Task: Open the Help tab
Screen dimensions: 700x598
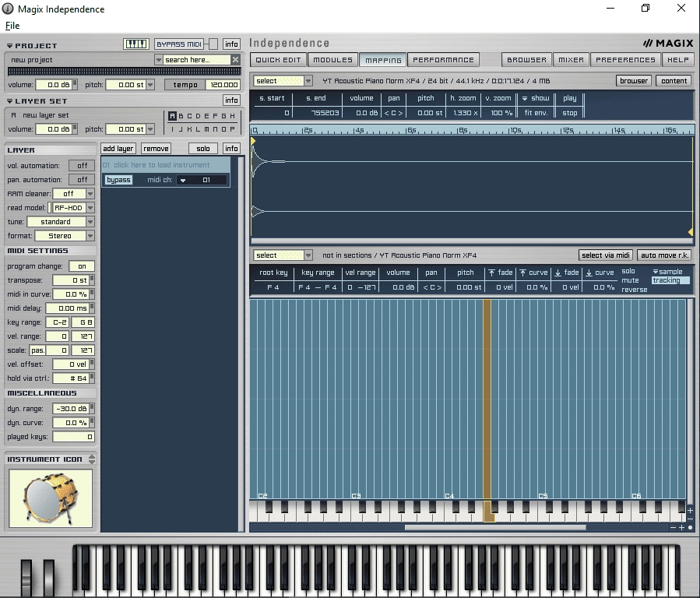Action: [x=677, y=60]
